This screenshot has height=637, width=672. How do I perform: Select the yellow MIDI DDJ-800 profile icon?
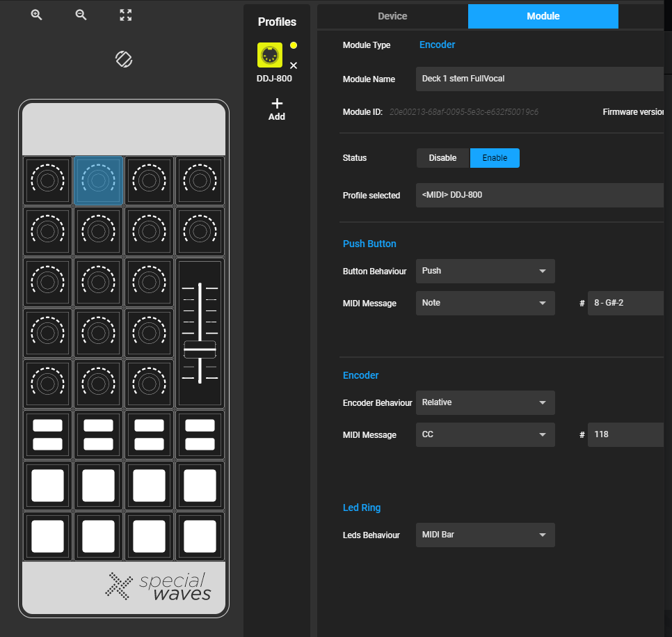coord(270,55)
